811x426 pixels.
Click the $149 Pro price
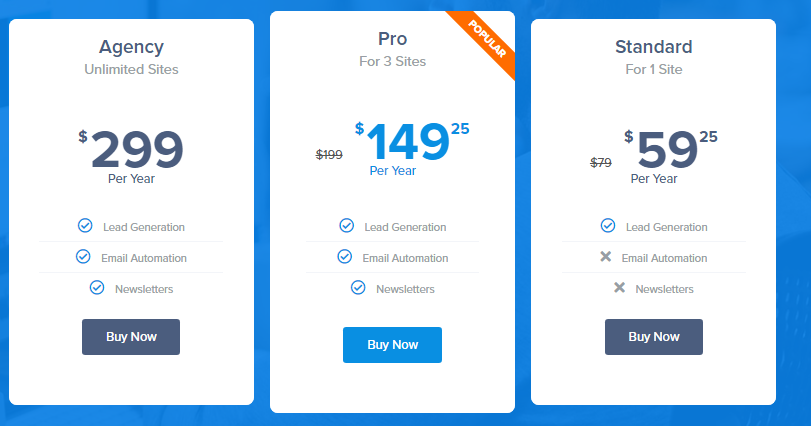pos(407,142)
